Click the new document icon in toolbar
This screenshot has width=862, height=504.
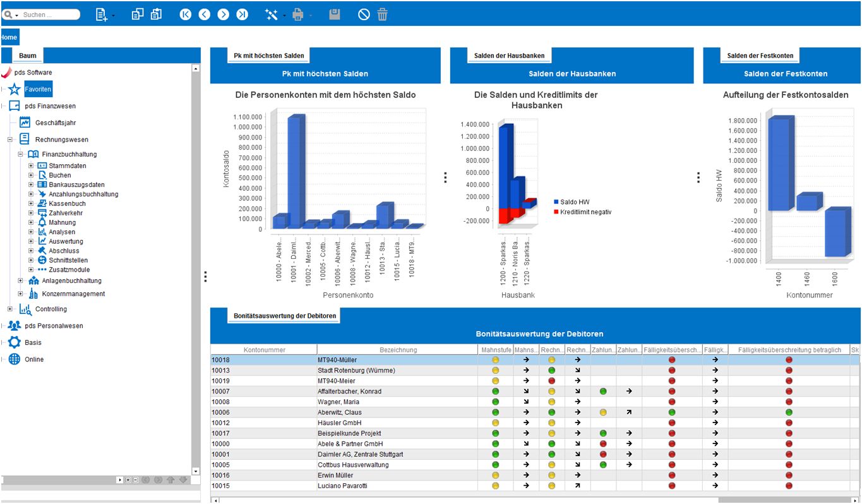(x=101, y=15)
